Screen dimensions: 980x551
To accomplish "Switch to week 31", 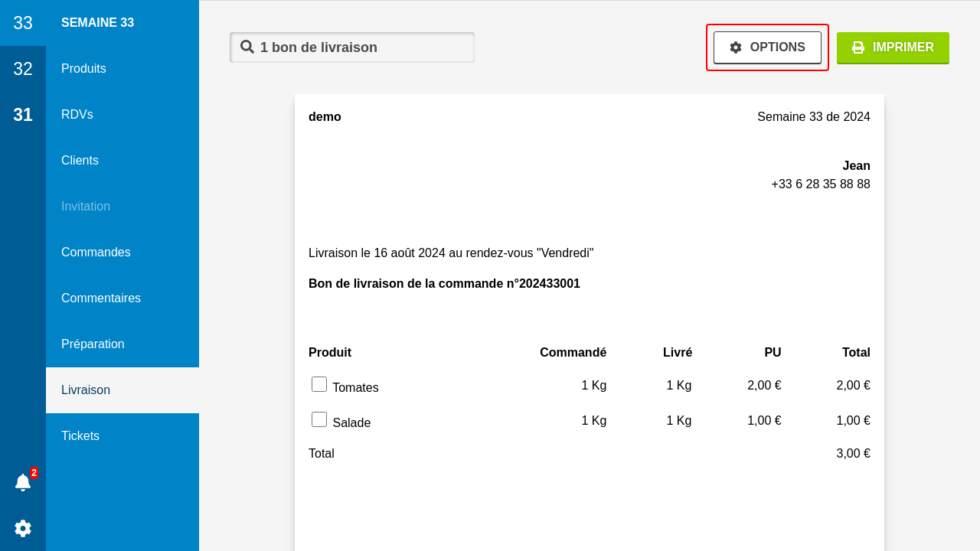I will (23, 115).
